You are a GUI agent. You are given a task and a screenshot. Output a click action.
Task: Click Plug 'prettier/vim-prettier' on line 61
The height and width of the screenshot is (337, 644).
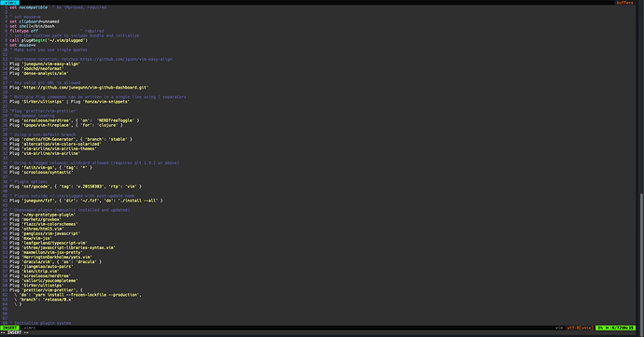(46, 290)
